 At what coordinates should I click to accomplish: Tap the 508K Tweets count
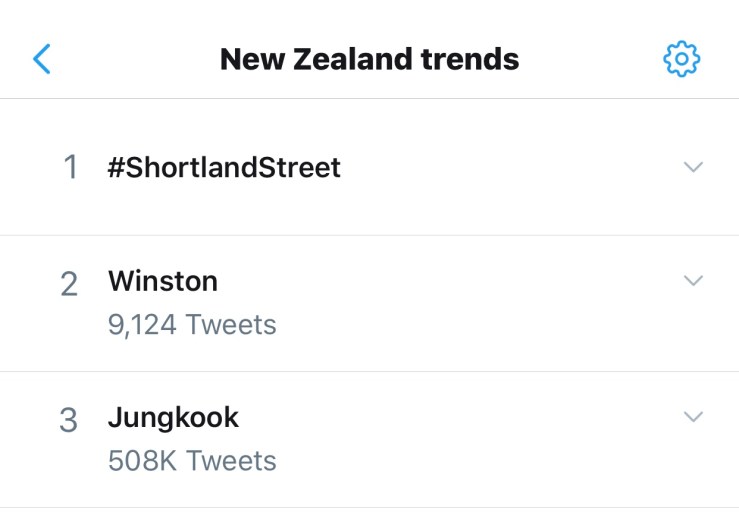192,461
